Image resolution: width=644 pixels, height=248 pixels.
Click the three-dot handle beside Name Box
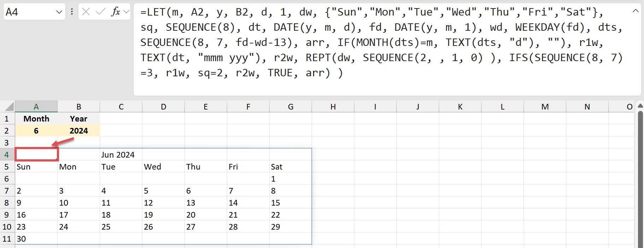point(72,12)
